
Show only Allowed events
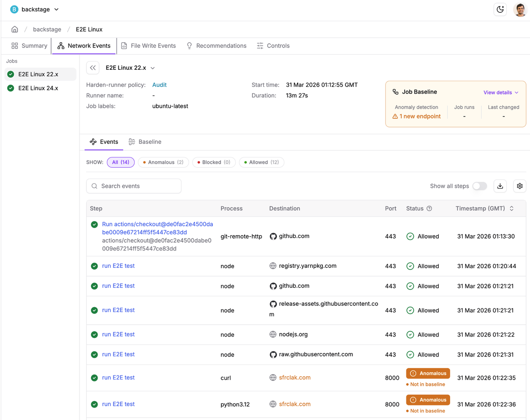[x=261, y=162]
